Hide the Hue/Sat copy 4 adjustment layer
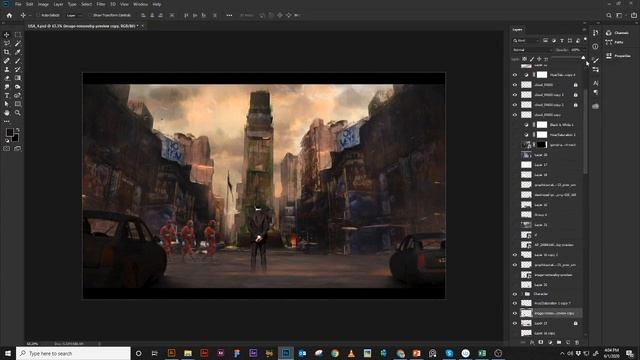 [515, 75]
